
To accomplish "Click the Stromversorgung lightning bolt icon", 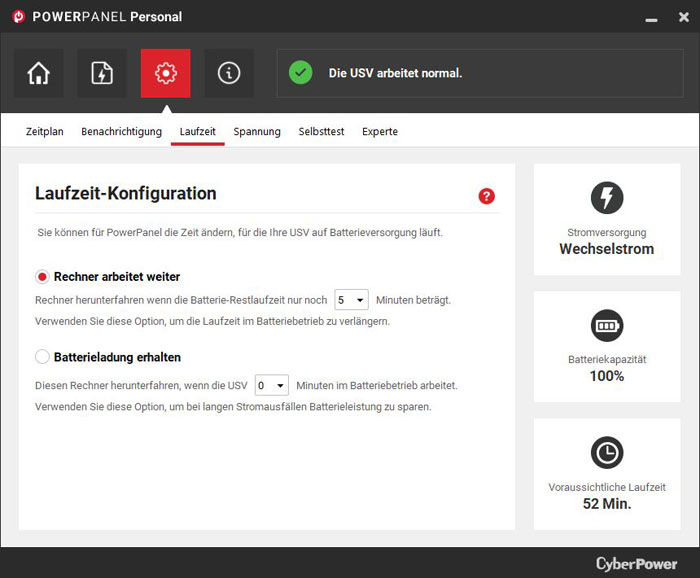I will [x=607, y=198].
